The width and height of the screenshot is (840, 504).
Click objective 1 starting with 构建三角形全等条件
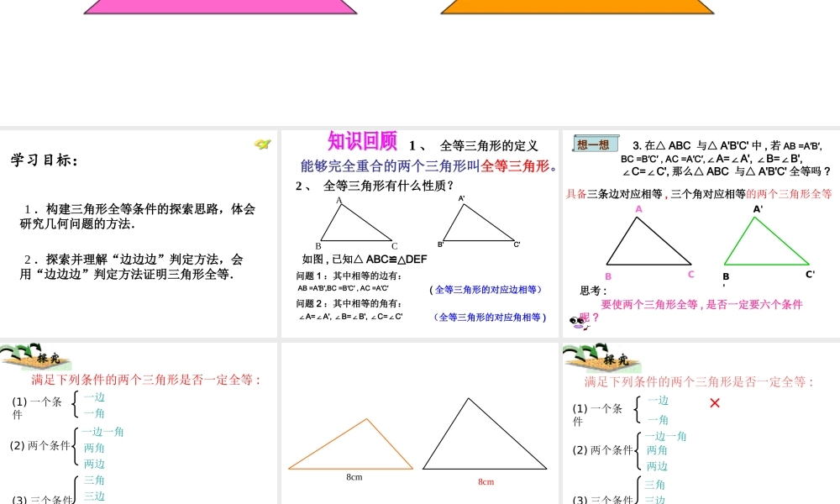(137, 217)
